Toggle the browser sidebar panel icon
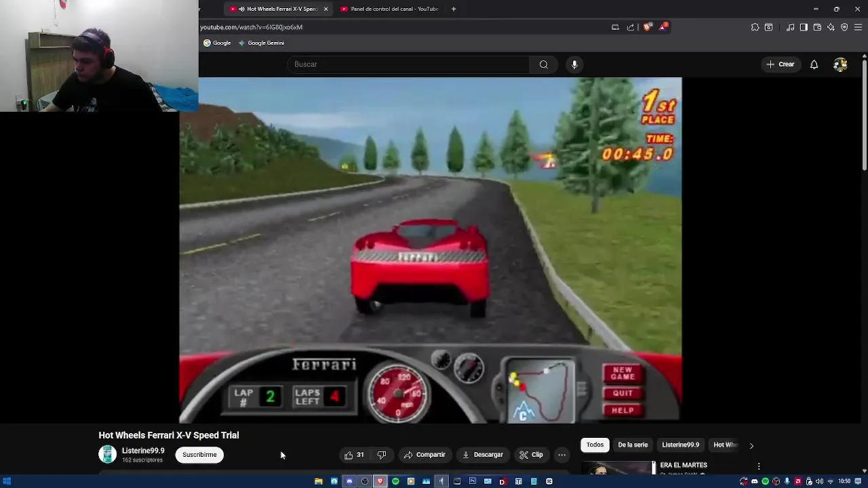Image resolution: width=868 pixels, height=488 pixels. click(804, 27)
